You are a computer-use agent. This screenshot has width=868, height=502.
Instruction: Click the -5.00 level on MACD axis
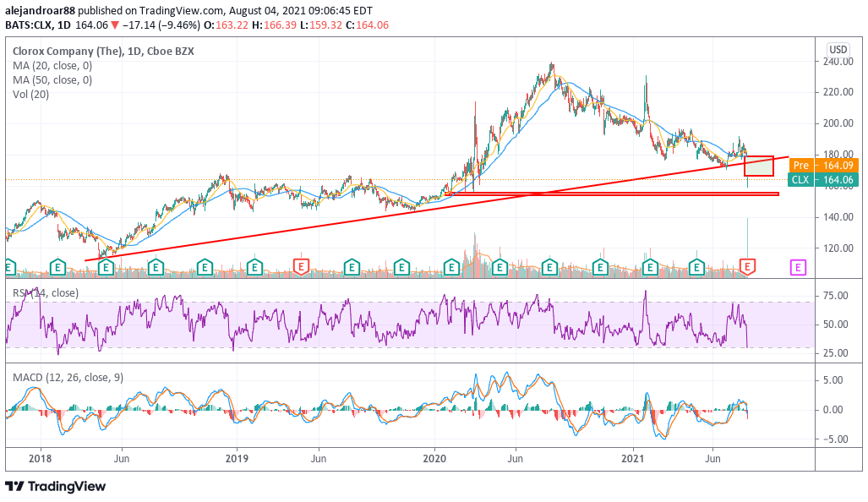coord(833,439)
